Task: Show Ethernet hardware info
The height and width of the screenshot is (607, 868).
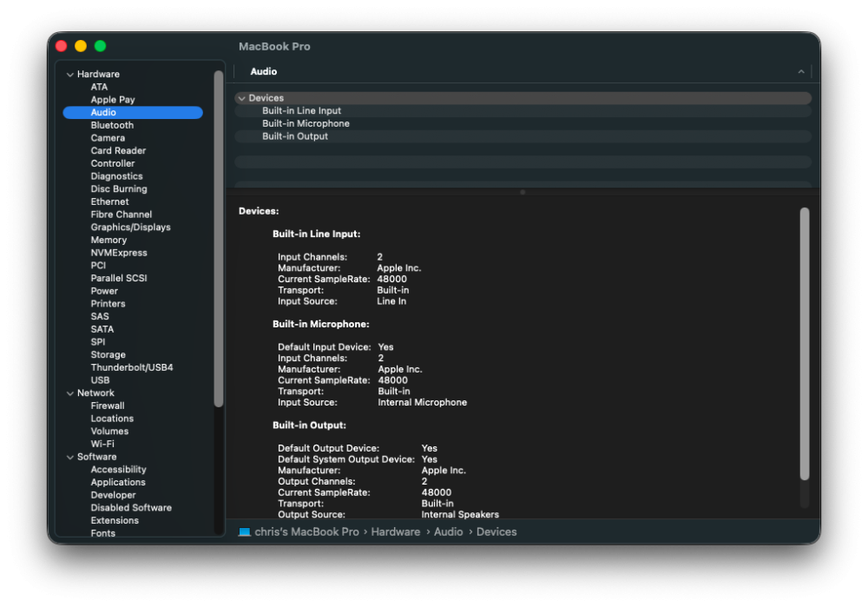Action: [109, 201]
